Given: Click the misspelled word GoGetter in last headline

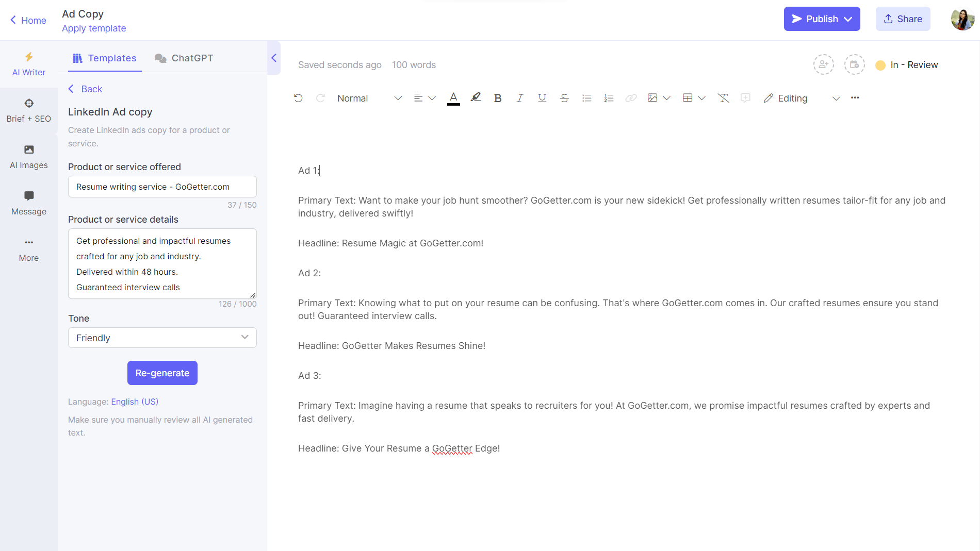Looking at the screenshot, I should [x=452, y=448].
